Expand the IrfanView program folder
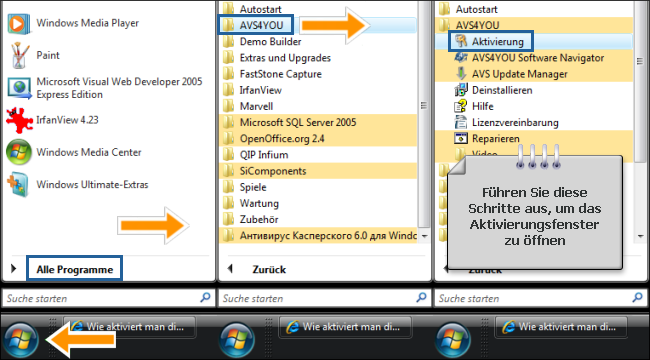Screen dimensions: 650x360 click(x=317, y=90)
